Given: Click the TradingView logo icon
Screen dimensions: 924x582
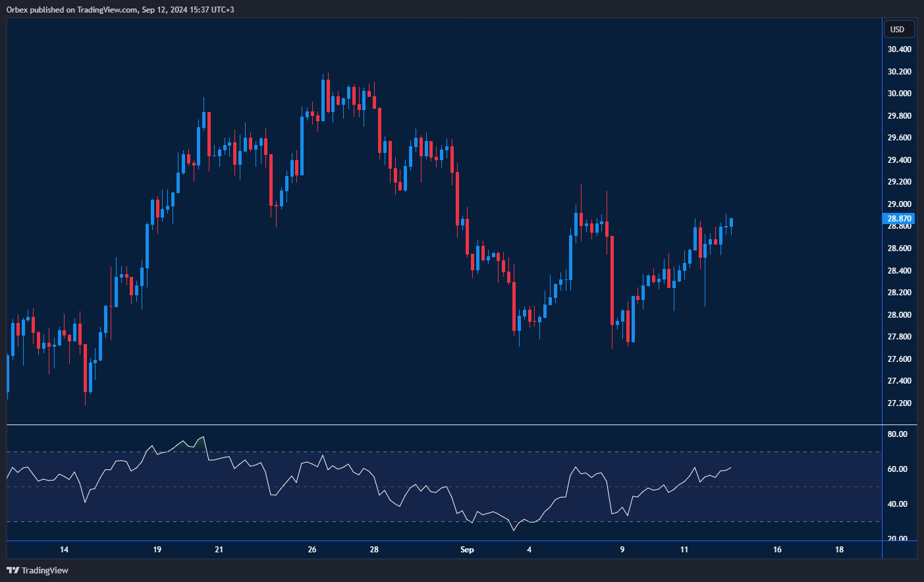Looking at the screenshot, I should 13,570.
